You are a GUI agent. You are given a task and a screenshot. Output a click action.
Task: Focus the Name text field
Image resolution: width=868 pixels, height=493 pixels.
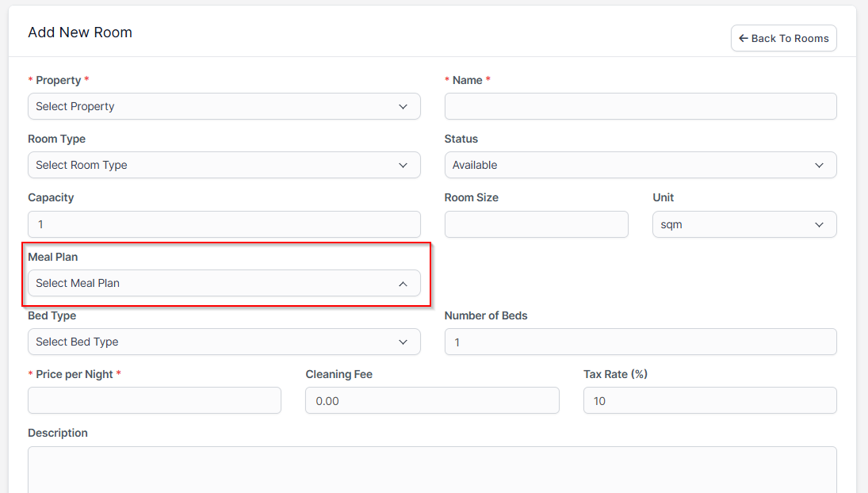point(640,106)
